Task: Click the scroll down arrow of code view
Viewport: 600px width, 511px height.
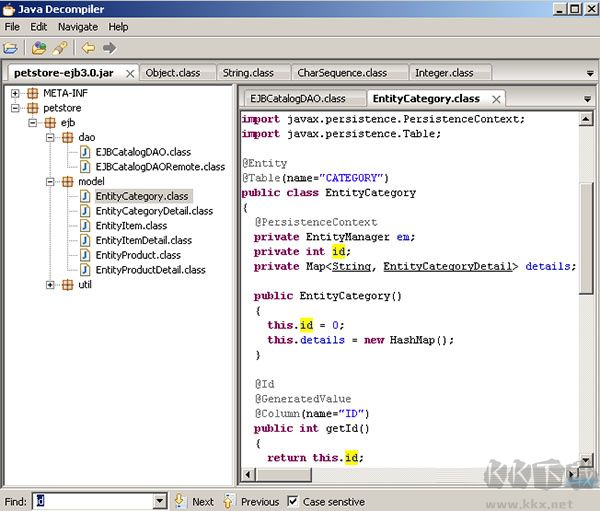Action: coord(586,460)
